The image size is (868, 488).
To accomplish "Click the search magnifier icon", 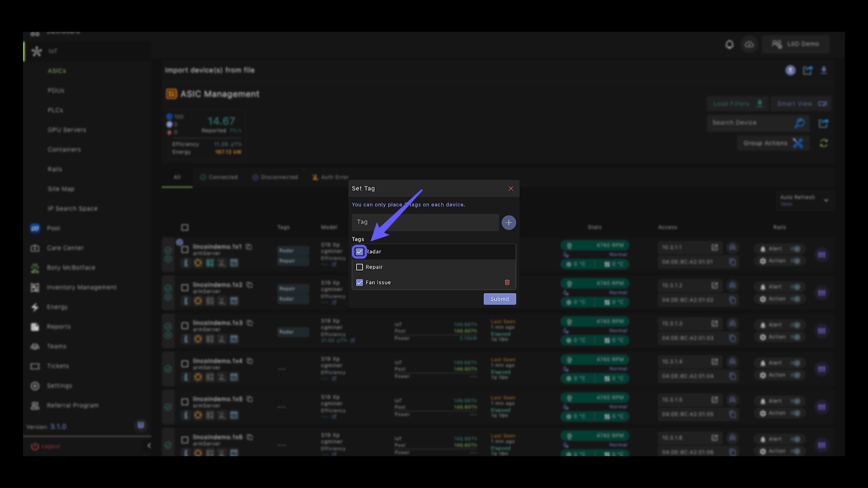I will (x=799, y=123).
